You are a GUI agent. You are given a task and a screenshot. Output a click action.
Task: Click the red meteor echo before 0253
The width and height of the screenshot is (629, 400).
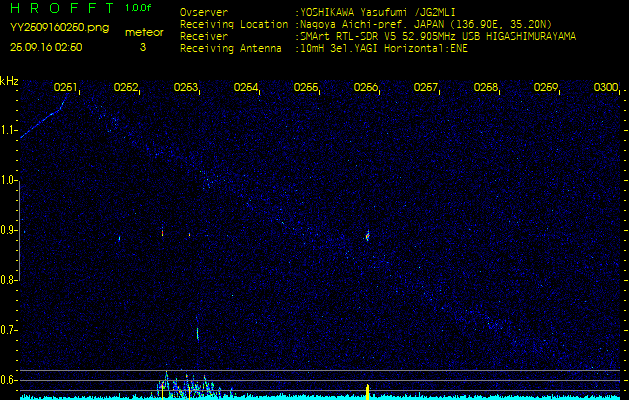tap(162, 232)
